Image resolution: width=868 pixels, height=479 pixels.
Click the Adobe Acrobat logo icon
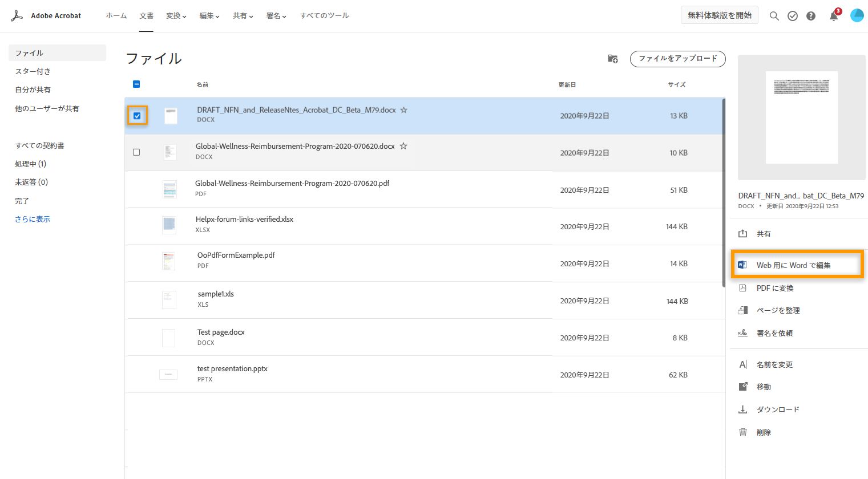17,15
